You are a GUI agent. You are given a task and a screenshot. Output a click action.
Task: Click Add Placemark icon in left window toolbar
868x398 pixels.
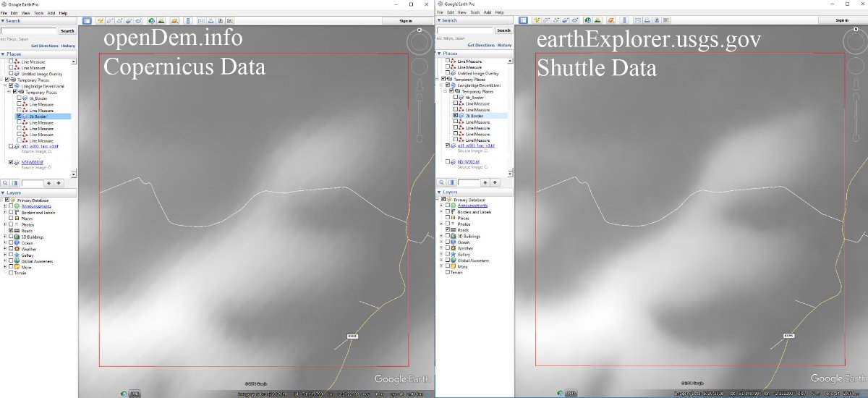101,21
